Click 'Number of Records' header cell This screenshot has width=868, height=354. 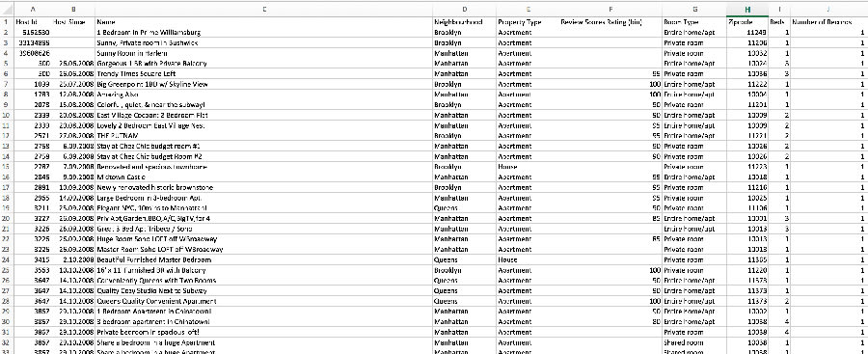point(828,22)
